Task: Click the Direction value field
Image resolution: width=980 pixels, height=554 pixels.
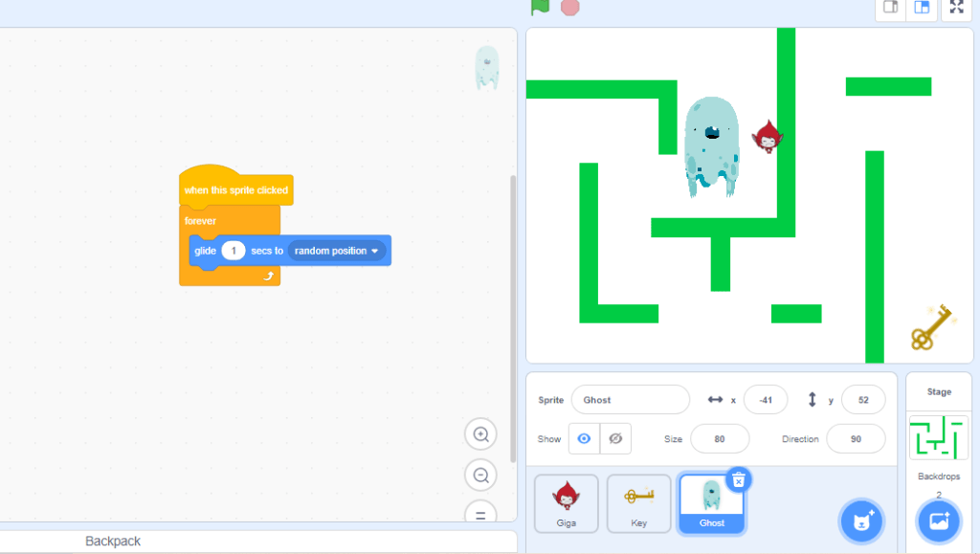Action: pos(855,439)
